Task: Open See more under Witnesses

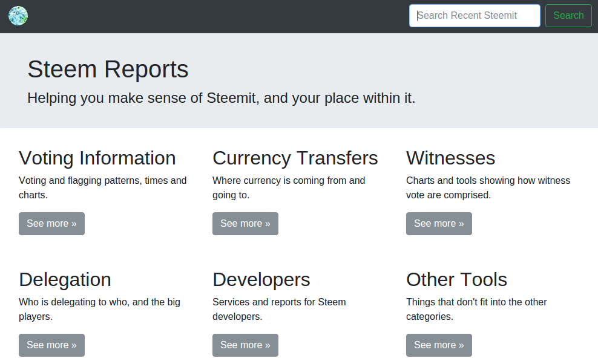Action: tap(439, 224)
